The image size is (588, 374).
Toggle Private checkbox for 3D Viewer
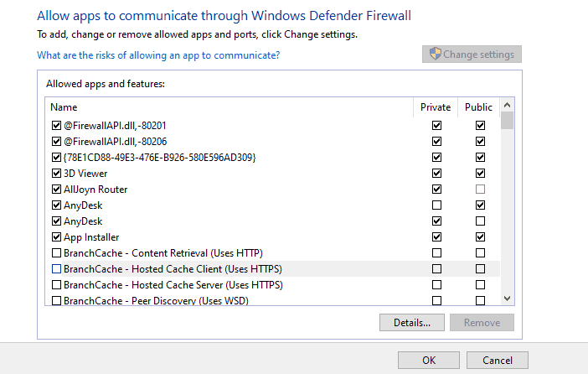click(x=436, y=173)
